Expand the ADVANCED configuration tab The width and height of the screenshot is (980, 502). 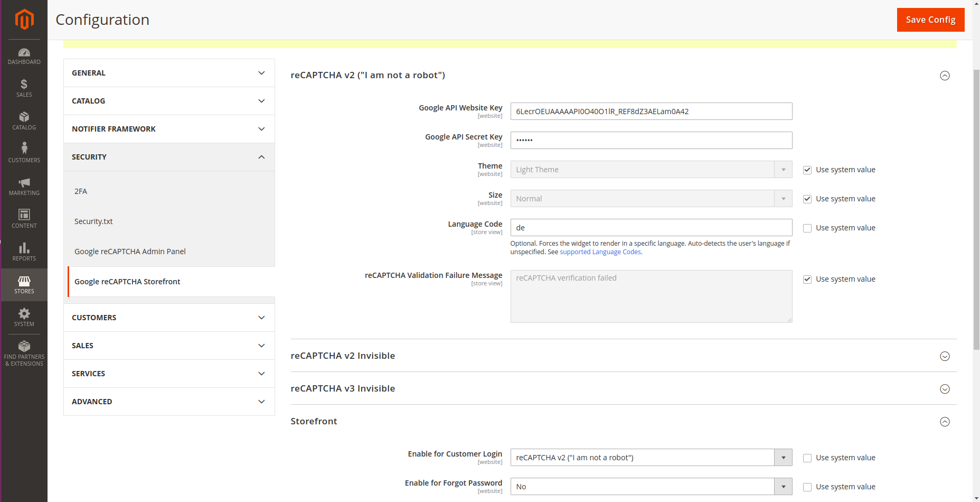(x=169, y=402)
